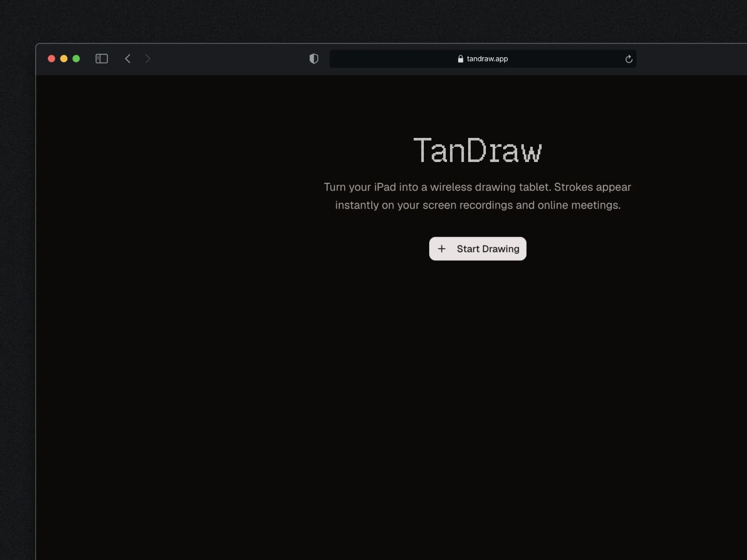Image resolution: width=747 pixels, height=560 pixels.
Task: Click the tandraw.app URL text
Action: click(487, 59)
